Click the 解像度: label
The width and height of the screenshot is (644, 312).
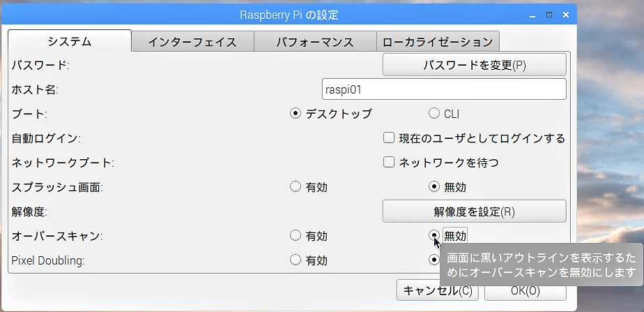29,211
